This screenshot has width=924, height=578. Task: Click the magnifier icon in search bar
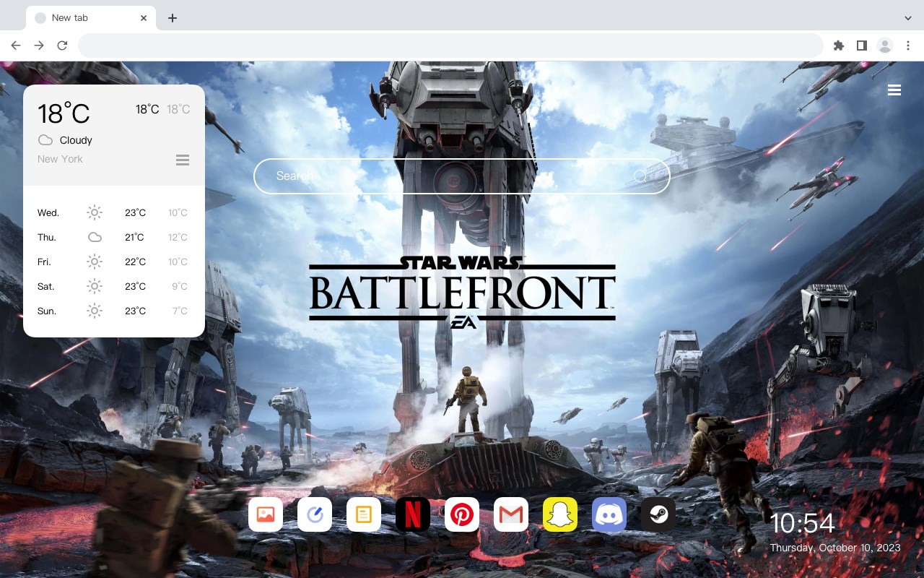pyautogui.click(x=640, y=176)
